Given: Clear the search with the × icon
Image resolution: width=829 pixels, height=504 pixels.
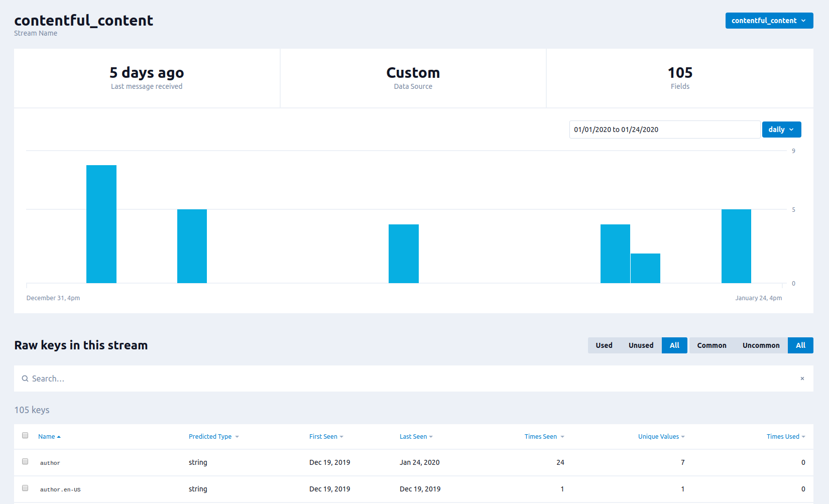Looking at the screenshot, I should tap(802, 379).
